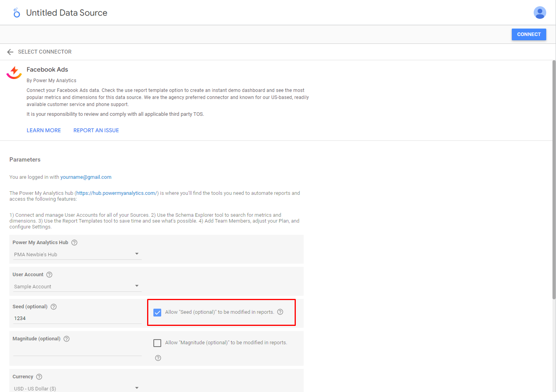556x392 pixels.
Task: Click help icon after the Allow Seed checkbox text
Action: pos(280,312)
